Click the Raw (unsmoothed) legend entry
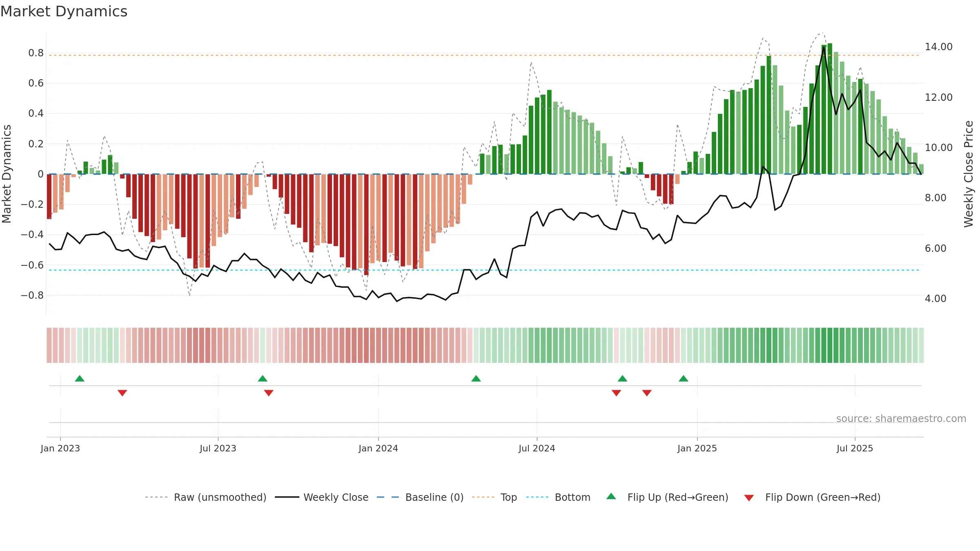Image resolution: width=980 pixels, height=551 pixels. point(206,497)
